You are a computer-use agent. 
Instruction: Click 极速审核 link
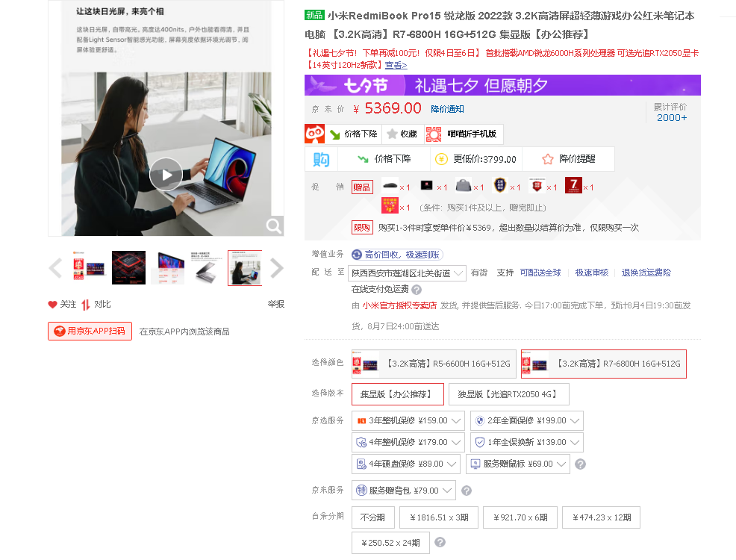pos(591,273)
